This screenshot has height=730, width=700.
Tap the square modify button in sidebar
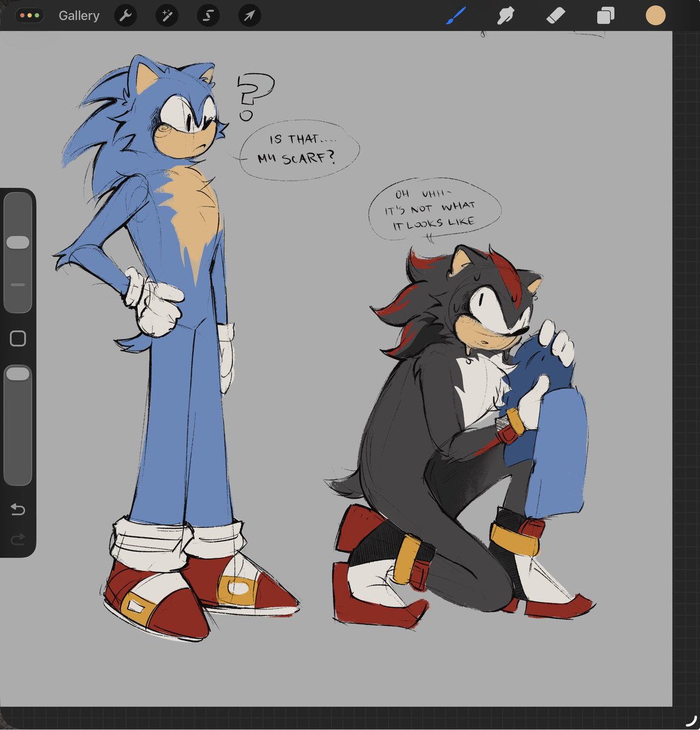18,338
